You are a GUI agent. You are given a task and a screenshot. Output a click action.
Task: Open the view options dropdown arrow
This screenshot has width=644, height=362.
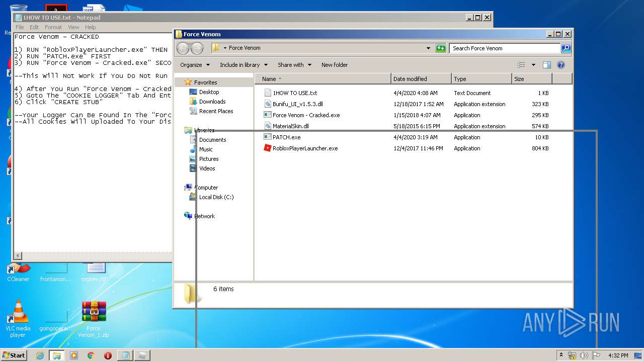(x=533, y=65)
